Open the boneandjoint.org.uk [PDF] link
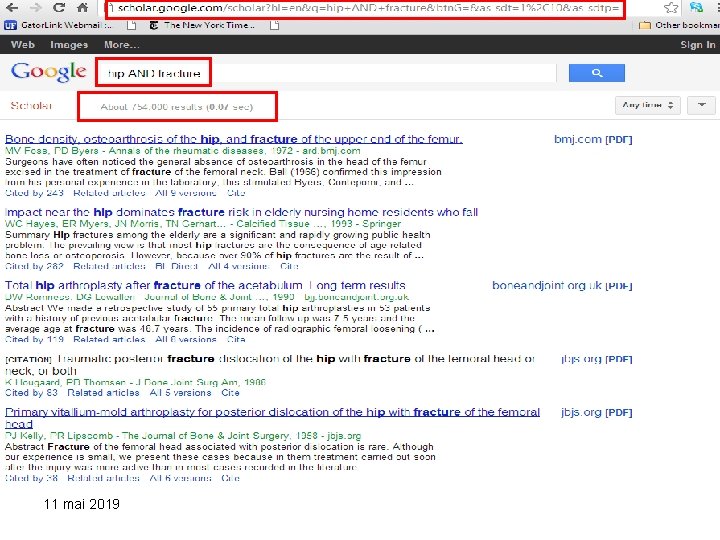Image resolution: width=720 pixels, height=540 pixels. coord(562,286)
